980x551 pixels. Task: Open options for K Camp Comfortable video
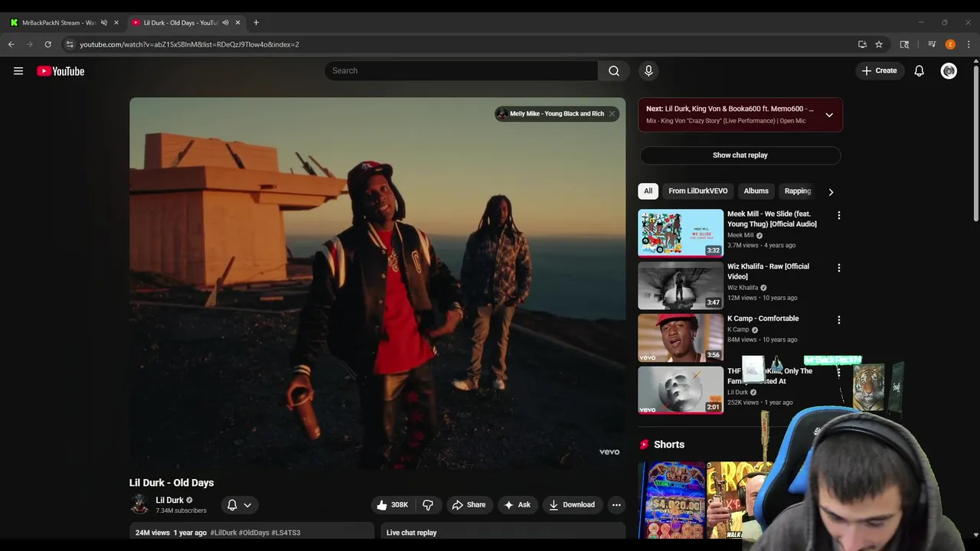(838, 320)
